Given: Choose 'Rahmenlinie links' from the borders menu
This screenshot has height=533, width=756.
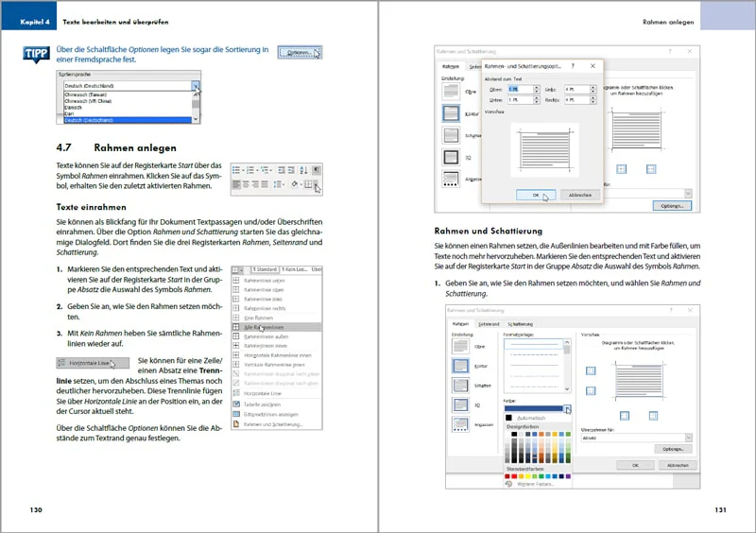Looking at the screenshot, I should point(276,299).
